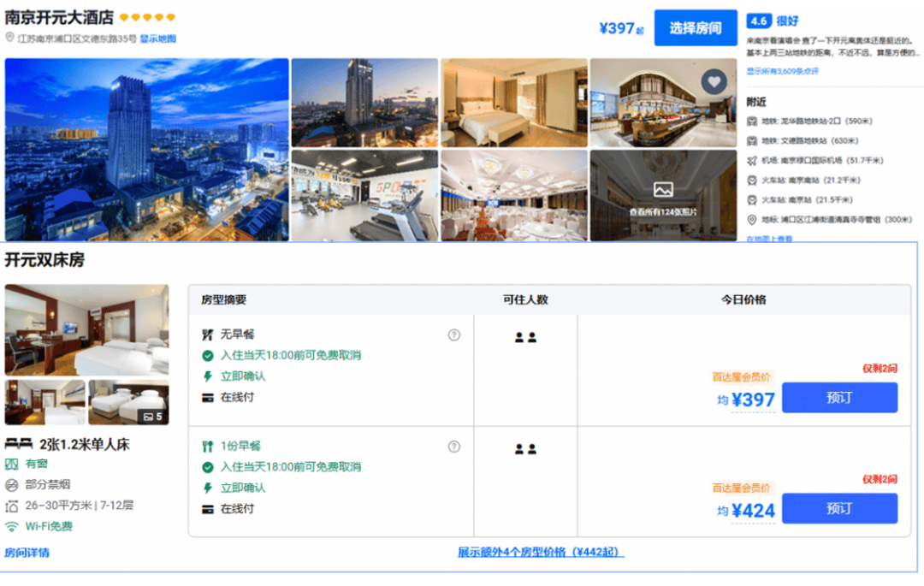924x586 pixels.
Task: Click train icon beside 南京南站
Action: 752,181
